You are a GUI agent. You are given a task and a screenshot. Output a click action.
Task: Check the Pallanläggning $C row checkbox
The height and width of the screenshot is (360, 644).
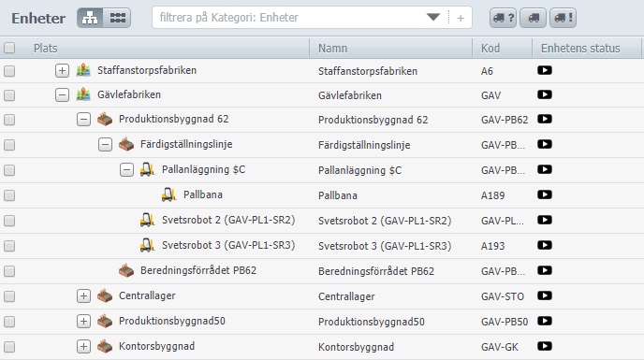(x=9, y=170)
